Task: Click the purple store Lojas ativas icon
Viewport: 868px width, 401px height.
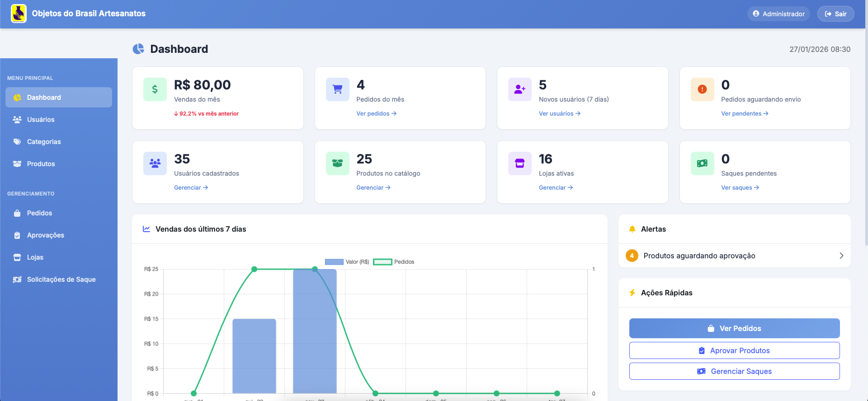Action: tap(519, 163)
